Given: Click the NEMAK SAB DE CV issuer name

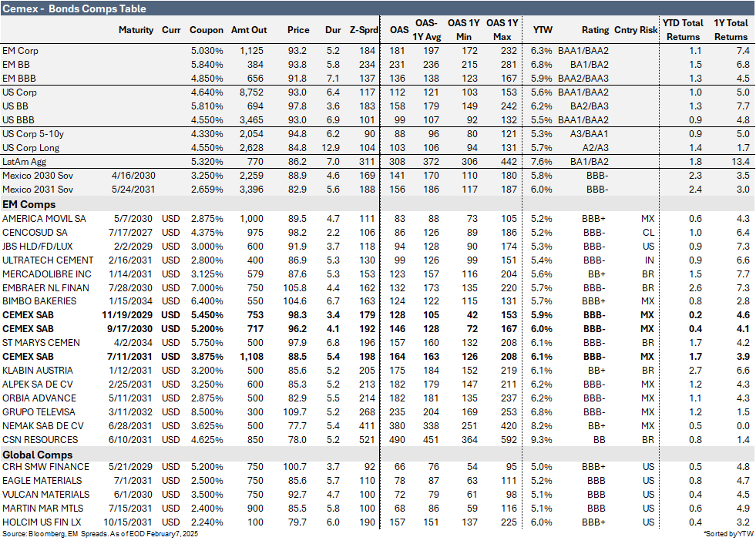Looking at the screenshot, I should [43, 426].
